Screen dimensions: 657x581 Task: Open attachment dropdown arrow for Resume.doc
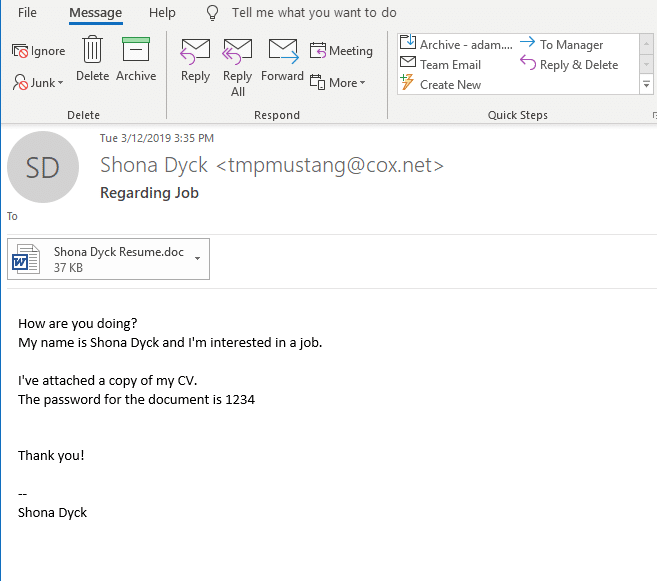pyautogui.click(x=197, y=258)
